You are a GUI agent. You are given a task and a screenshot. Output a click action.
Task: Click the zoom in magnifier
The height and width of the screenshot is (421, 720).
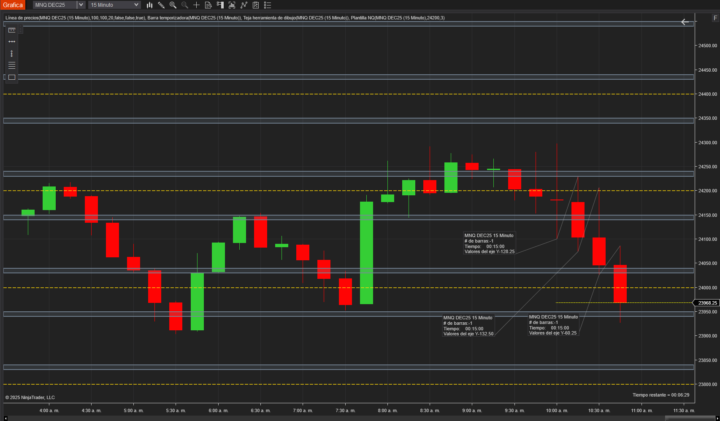tap(173, 5)
